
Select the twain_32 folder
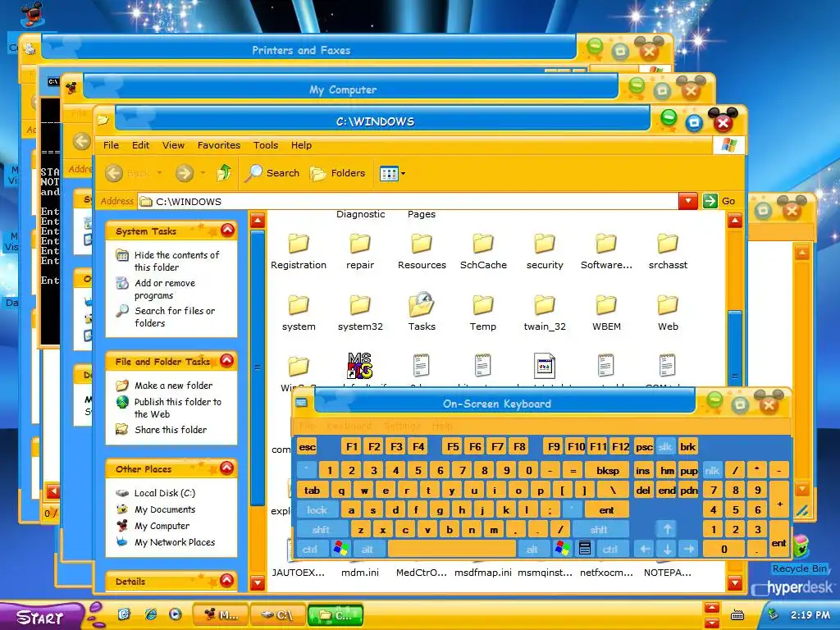point(545,313)
